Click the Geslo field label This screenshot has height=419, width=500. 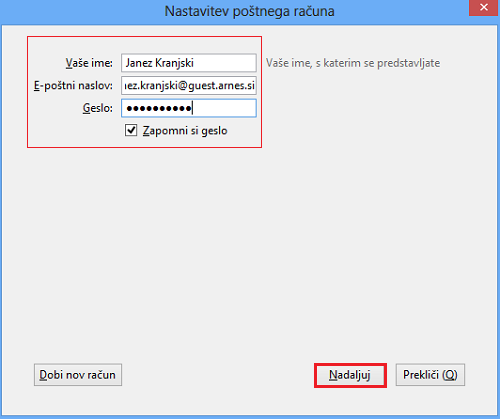98,108
